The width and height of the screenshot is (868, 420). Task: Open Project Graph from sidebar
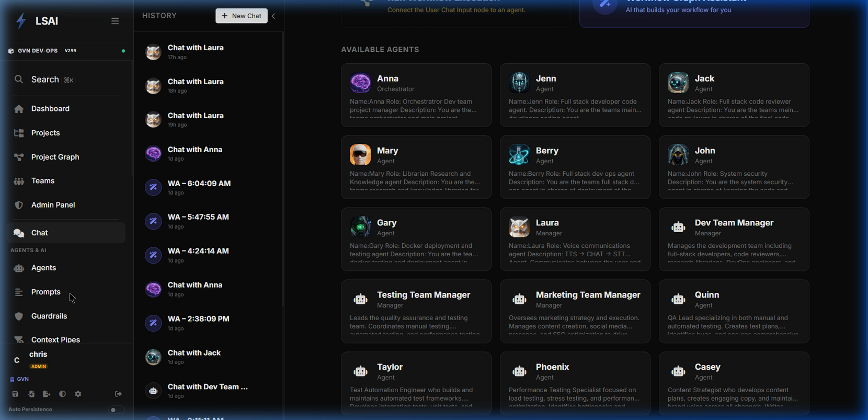click(x=66, y=157)
